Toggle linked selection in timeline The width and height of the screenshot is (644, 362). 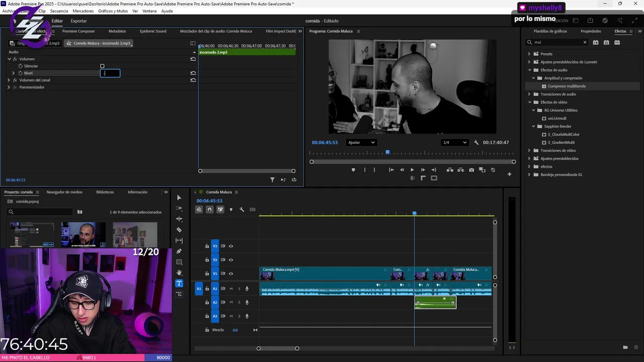tap(220, 209)
